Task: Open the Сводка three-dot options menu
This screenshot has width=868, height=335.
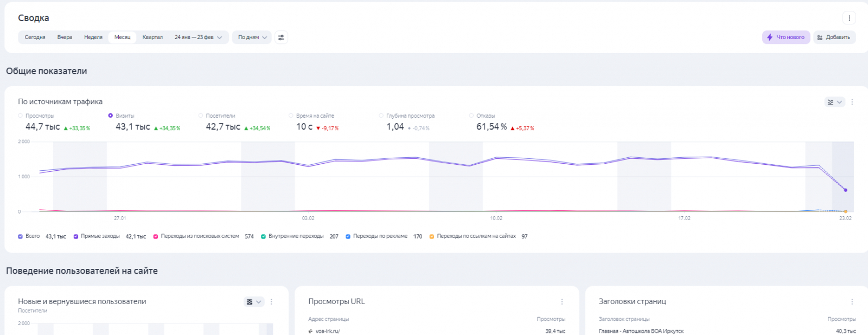Action: (849, 18)
